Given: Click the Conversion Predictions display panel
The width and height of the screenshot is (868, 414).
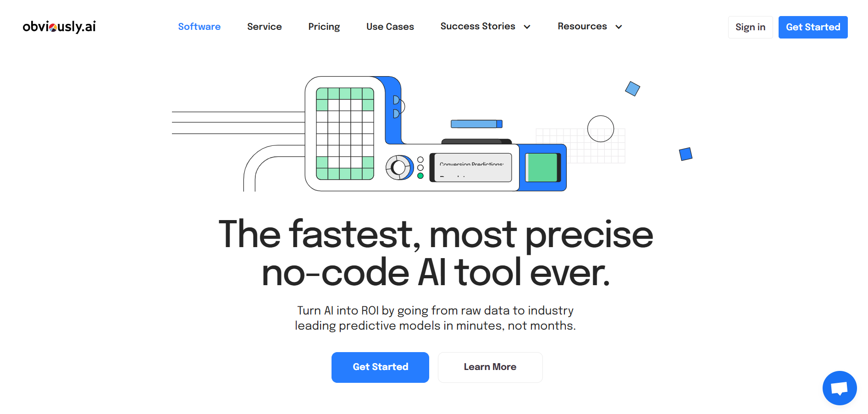Looking at the screenshot, I should [472, 167].
